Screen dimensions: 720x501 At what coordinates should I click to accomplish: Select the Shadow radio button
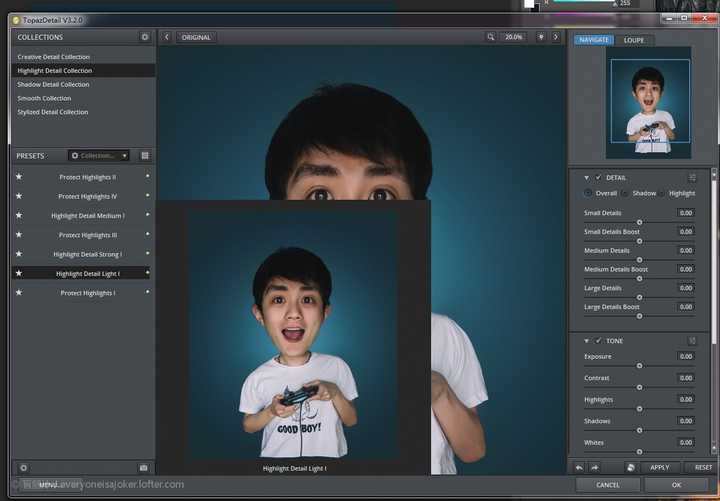[625, 193]
